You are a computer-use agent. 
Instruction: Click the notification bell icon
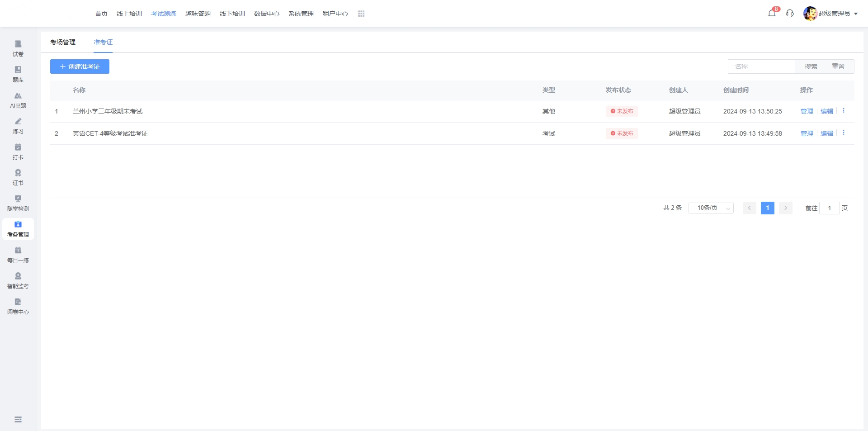coord(772,14)
